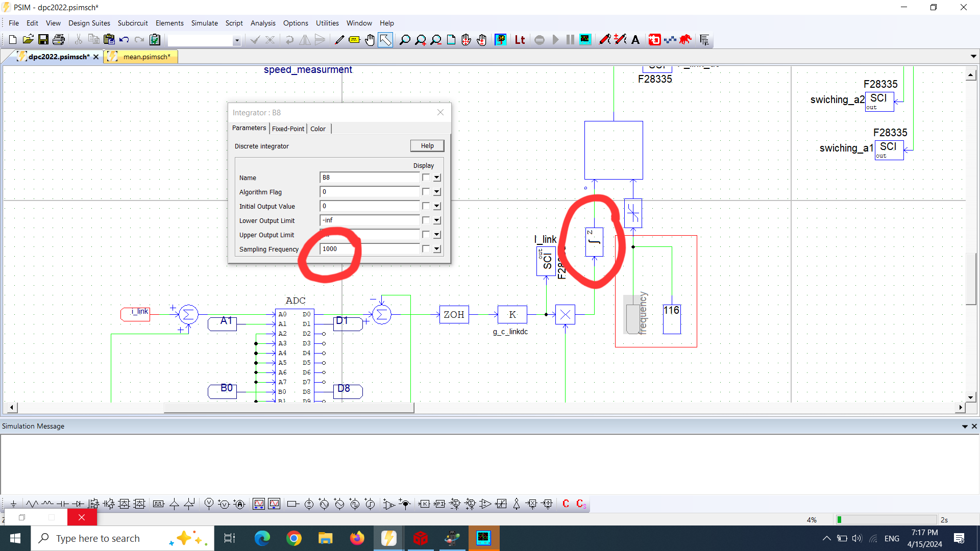The width and height of the screenshot is (980, 551).
Task: Toggle Display checkbox for Algorithm Flag
Action: pos(426,192)
